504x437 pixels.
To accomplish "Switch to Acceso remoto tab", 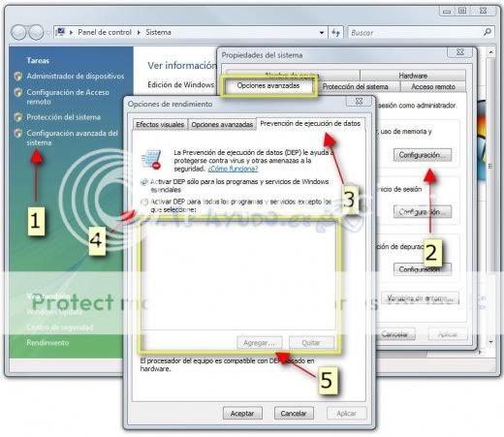I will coord(433,86).
